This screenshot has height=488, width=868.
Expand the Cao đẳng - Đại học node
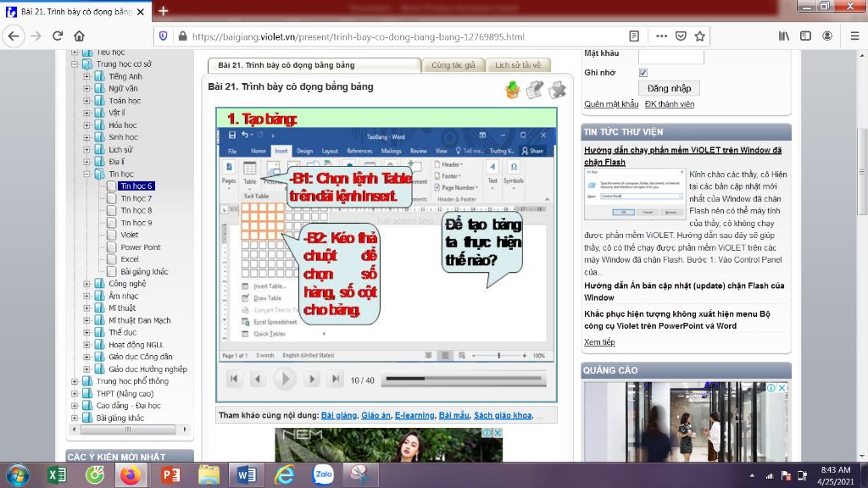pos(75,406)
